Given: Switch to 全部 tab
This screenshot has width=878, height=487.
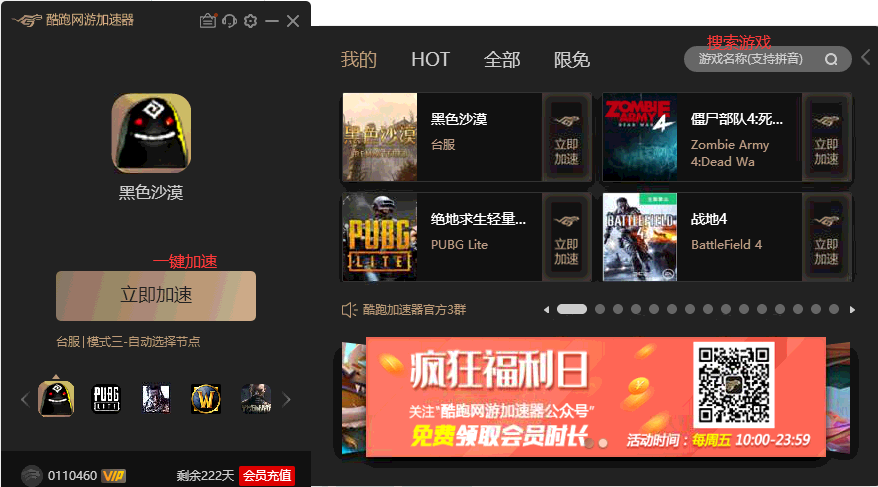Looking at the screenshot, I should coord(502,59).
